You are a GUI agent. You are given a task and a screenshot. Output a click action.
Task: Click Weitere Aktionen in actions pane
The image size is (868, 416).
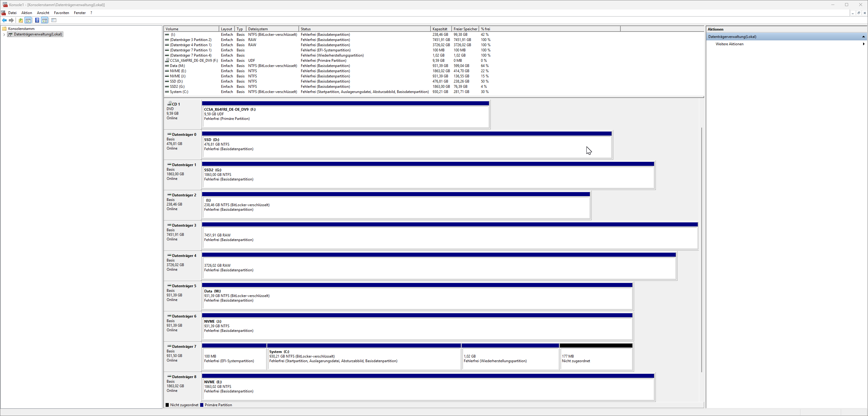729,44
